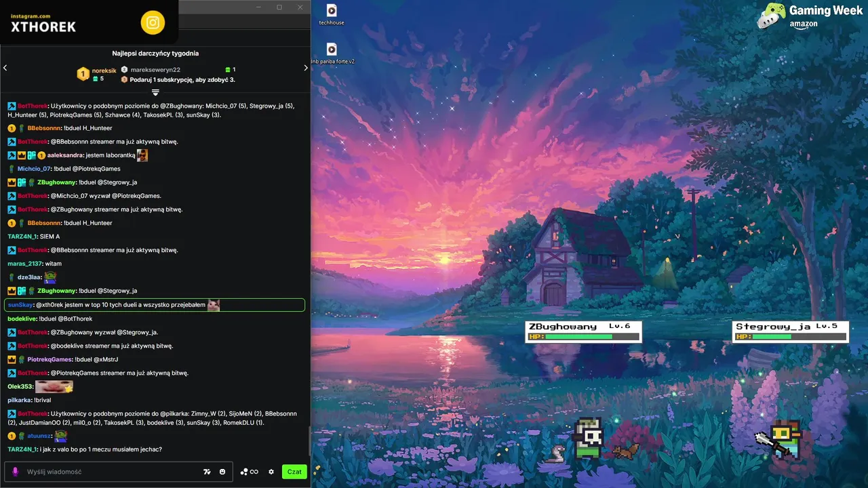Send message with the green Czat button

(x=294, y=472)
